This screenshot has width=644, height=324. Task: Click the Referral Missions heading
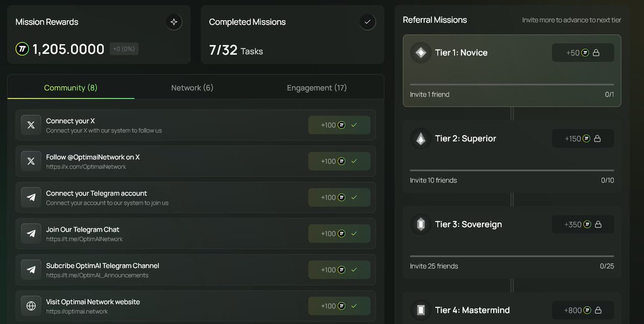click(435, 20)
